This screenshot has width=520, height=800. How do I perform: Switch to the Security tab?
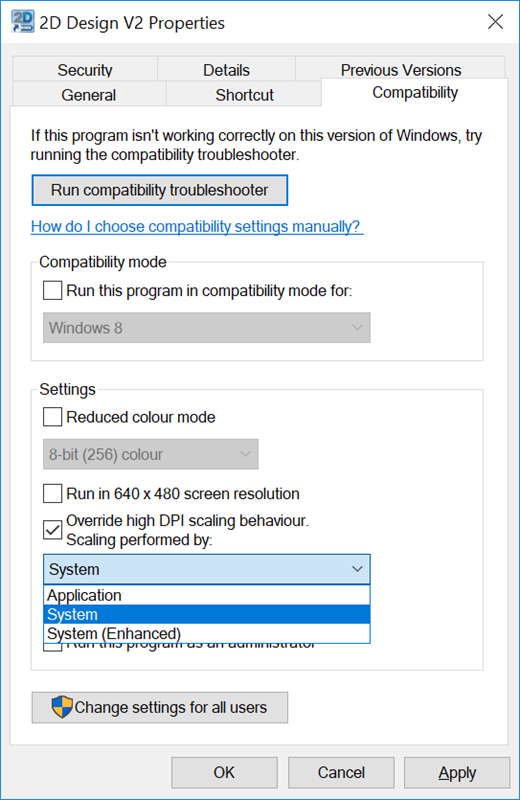(x=85, y=70)
